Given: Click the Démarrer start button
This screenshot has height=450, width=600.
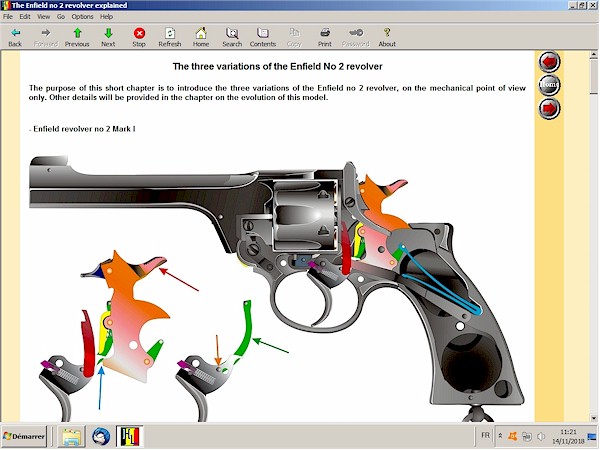Looking at the screenshot, I should tap(24, 436).
